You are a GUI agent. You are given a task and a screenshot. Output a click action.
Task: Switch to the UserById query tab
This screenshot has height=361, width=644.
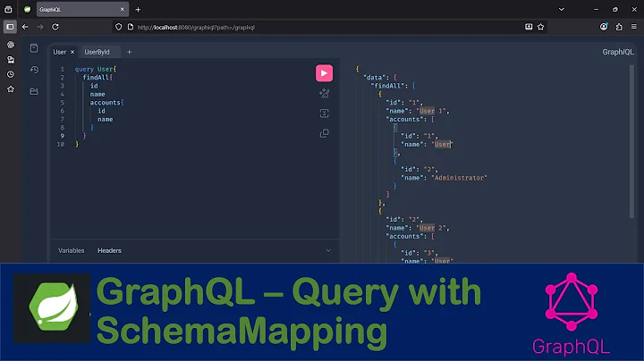tap(97, 52)
